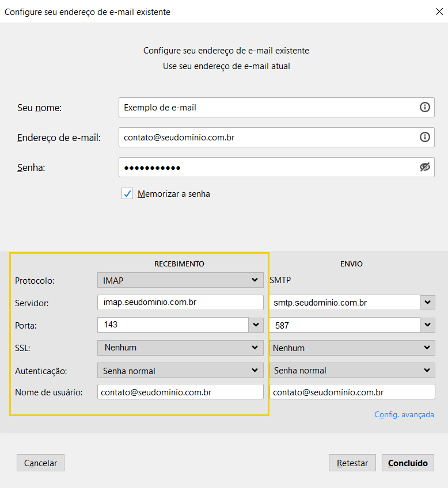Open the incoming Autenticação dropdown
Image resolution: width=448 pixels, height=488 pixels.
[180, 371]
